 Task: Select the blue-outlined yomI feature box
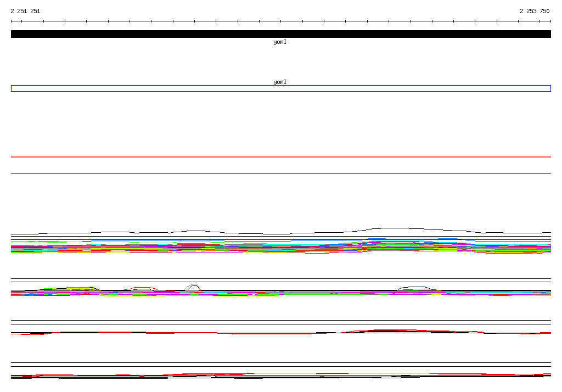[280, 88]
